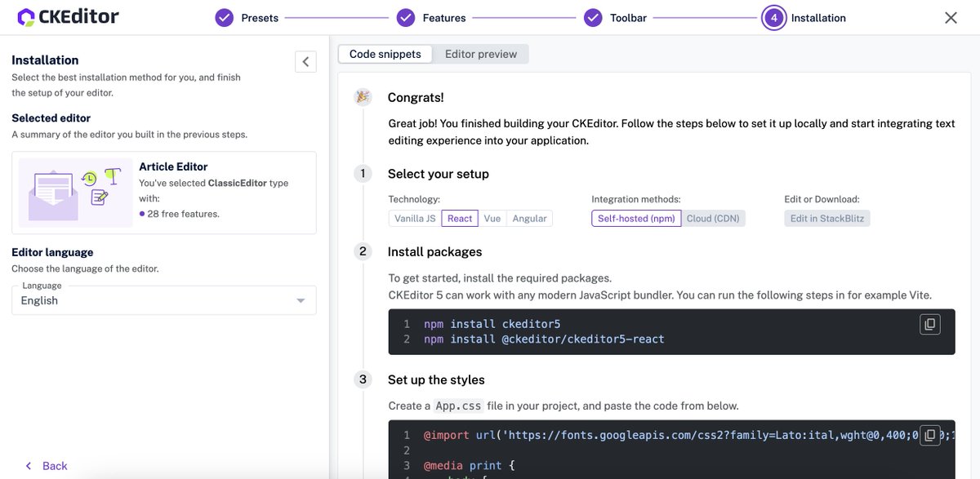Open the Language dropdown
The height and width of the screenshot is (479, 980).
pos(164,300)
